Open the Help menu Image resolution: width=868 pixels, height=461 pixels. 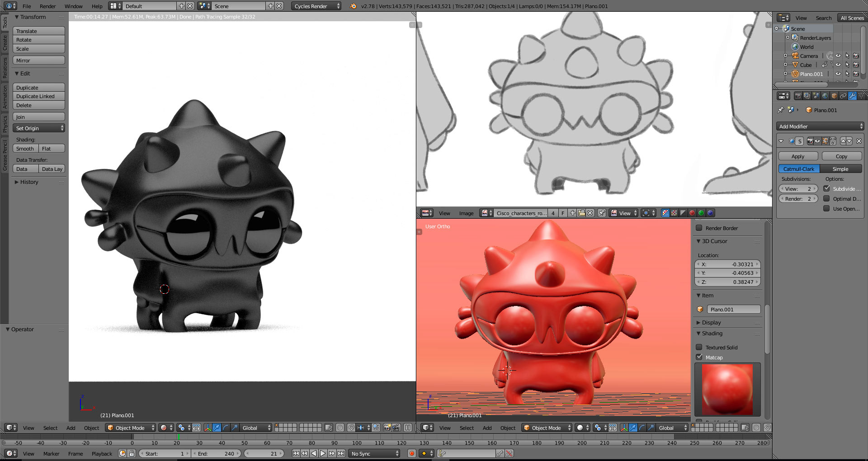pos(97,6)
